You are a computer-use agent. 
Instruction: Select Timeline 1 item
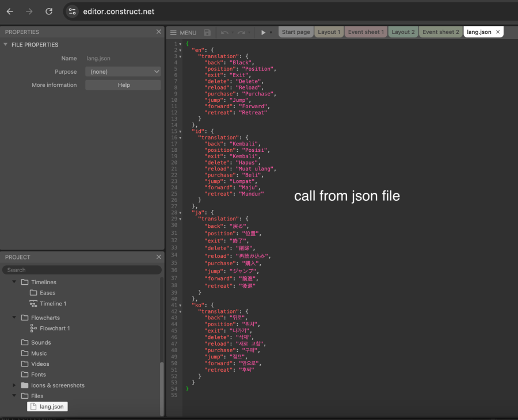(x=53, y=303)
